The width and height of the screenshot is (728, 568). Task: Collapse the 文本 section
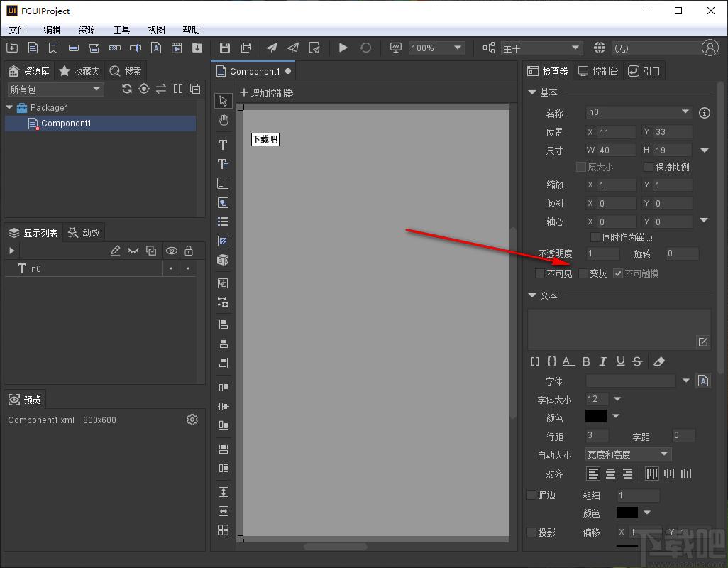[532, 295]
